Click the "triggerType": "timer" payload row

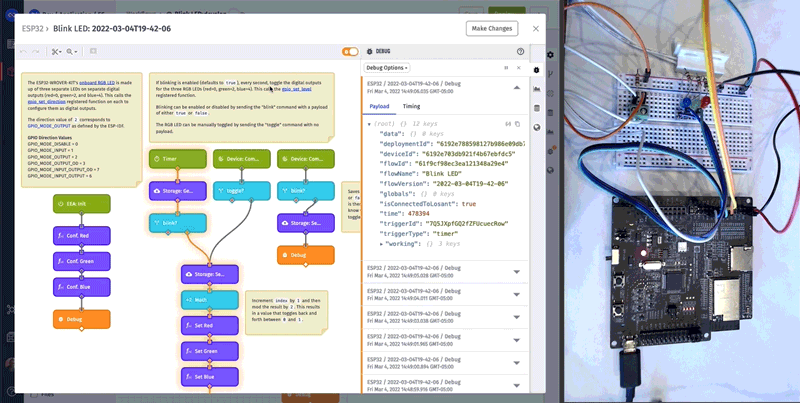(x=418, y=234)
